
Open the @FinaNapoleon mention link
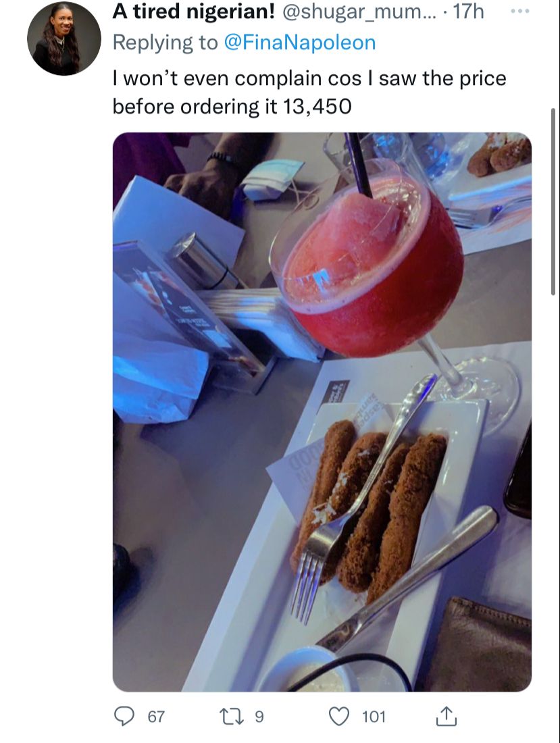299,42
